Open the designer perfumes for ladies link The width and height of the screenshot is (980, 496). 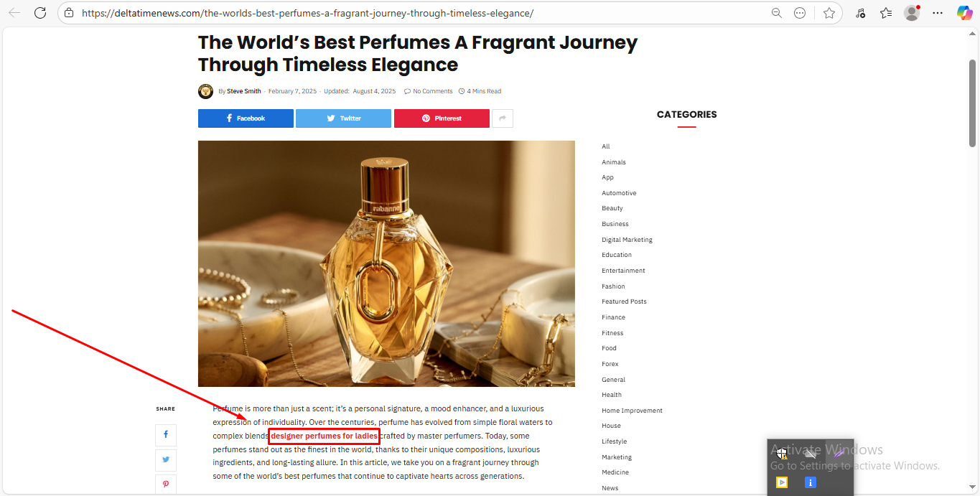pos(324,436)
